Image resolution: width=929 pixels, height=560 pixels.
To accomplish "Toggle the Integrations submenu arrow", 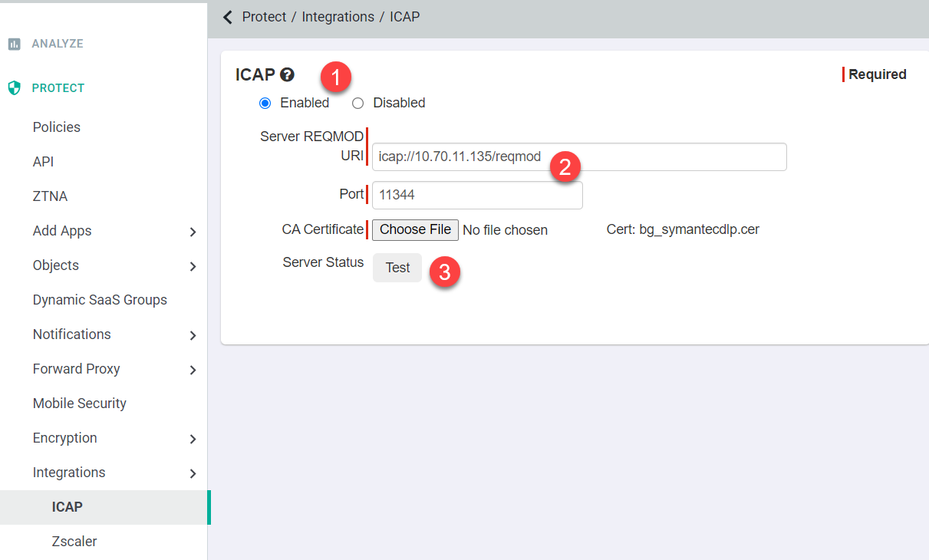I will (193, 473).
